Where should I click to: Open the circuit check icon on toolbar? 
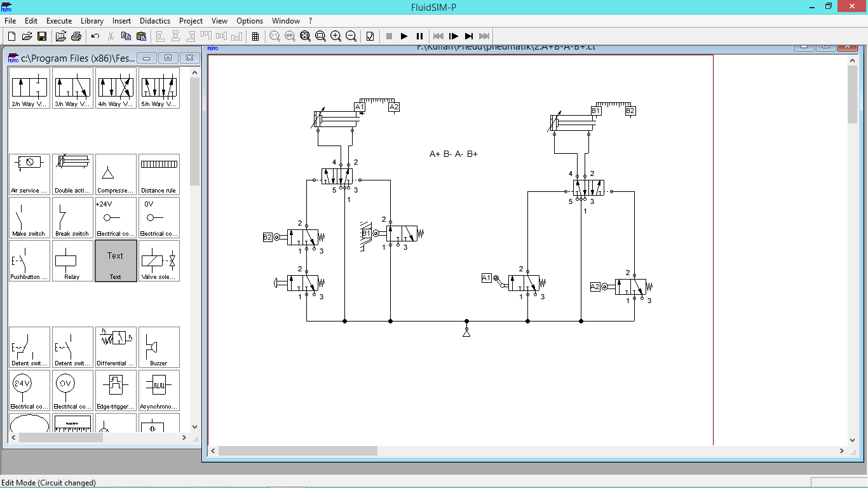(x=369, y=36)
